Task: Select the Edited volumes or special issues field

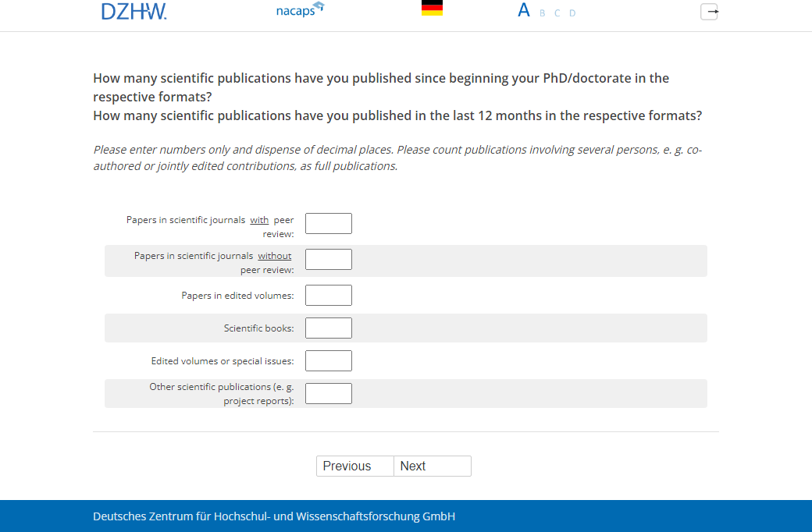Action: click(x=329, y=361)
